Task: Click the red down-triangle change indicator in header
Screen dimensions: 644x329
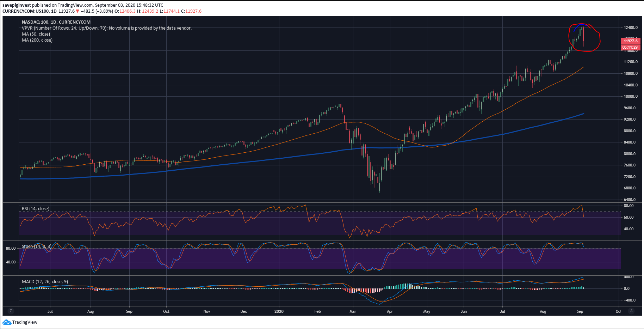Action: point(78,11)
